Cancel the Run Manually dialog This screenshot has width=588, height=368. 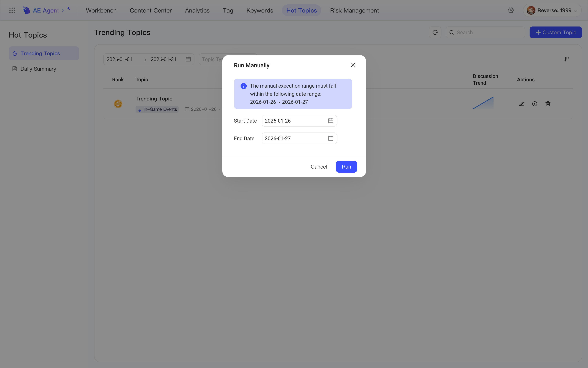[319, 167]
